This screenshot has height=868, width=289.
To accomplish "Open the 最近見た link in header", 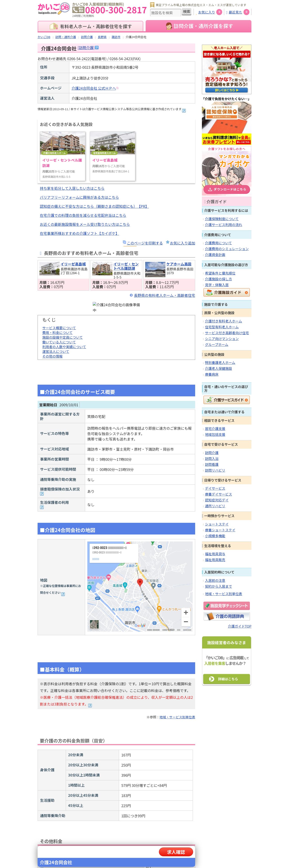I will [x=235, y=12].
